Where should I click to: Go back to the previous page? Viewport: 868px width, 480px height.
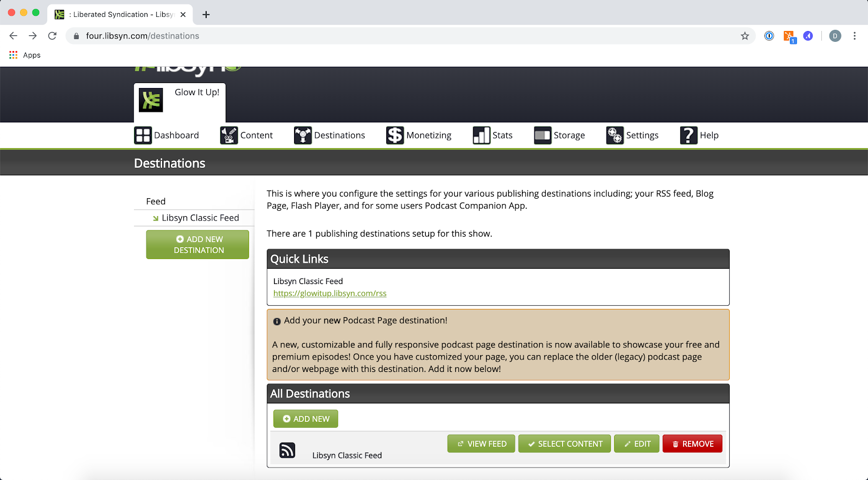click(x=14, y=36)
